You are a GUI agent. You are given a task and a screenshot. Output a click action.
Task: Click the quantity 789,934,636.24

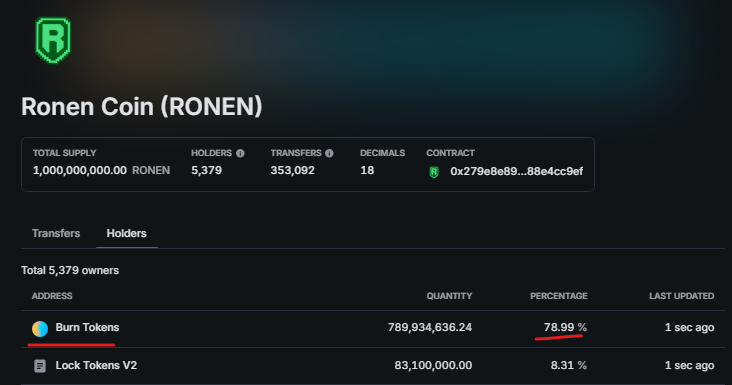(x=430, y=328)
